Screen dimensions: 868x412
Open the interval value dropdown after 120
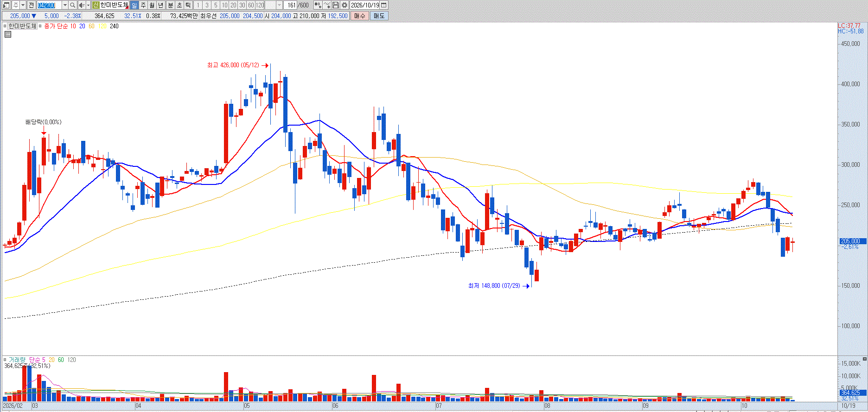(x=280, y=5)
